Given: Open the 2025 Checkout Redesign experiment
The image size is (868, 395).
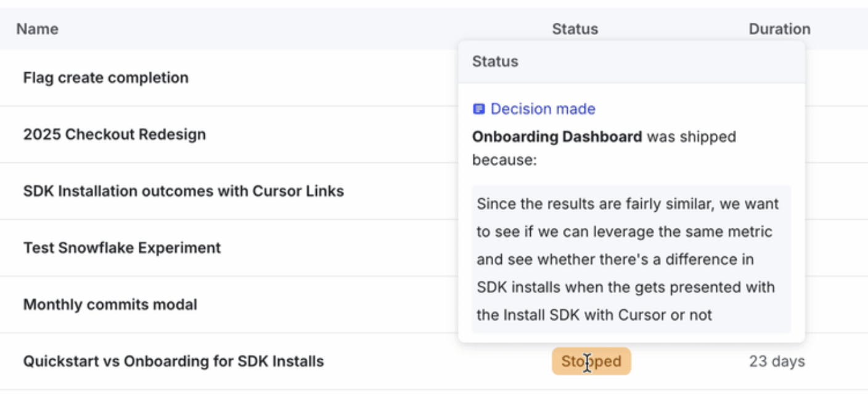Looking at the screenshot, I should (115, 135).
